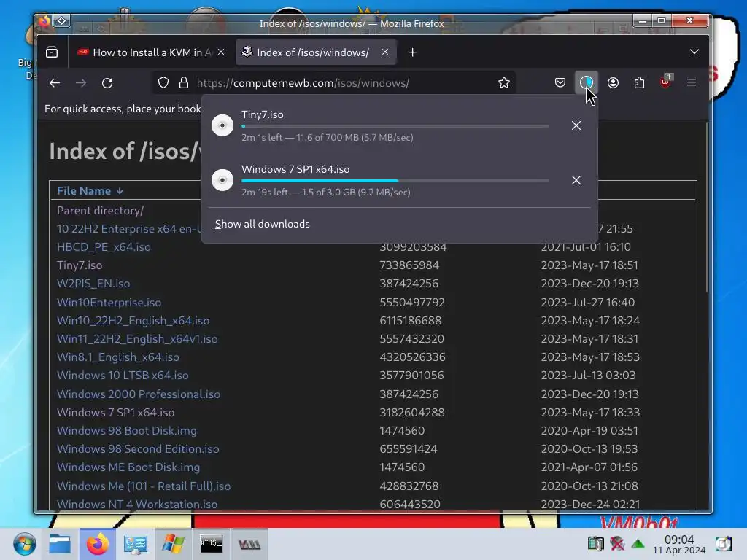View site security padlock info
The image size is (747, 560).
(183, 83)
